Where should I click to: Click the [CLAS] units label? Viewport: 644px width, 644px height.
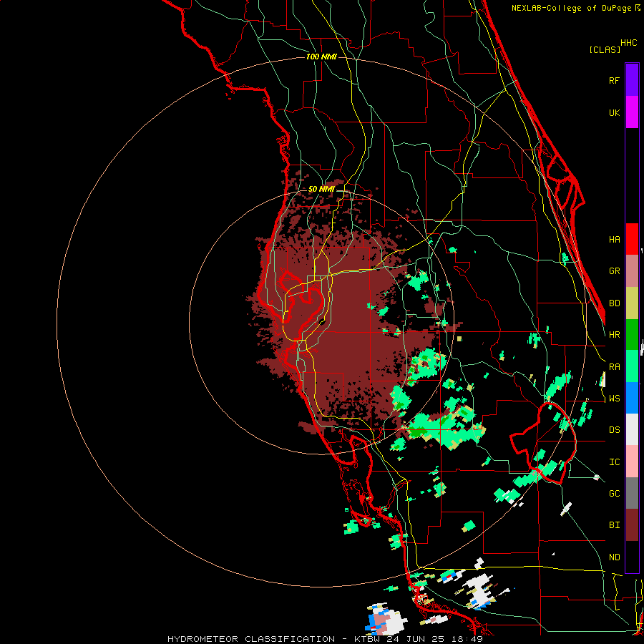pos(605,50)
